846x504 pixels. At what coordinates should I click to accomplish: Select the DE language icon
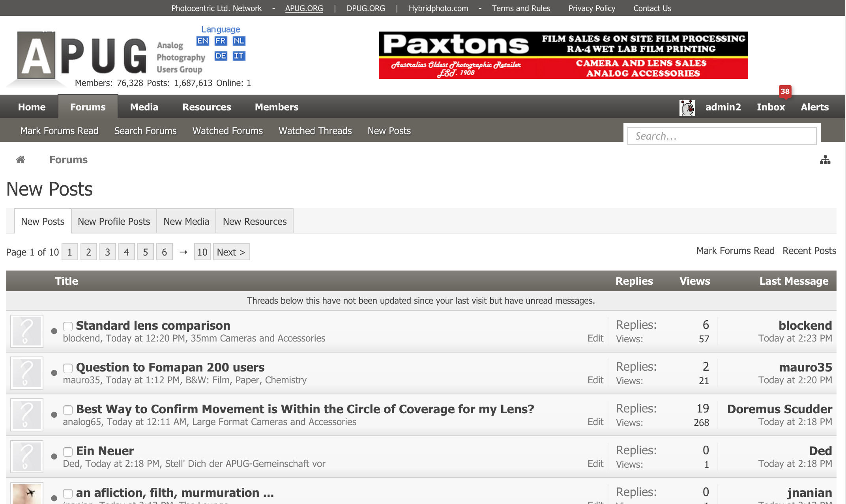click(x=221, y=56)
